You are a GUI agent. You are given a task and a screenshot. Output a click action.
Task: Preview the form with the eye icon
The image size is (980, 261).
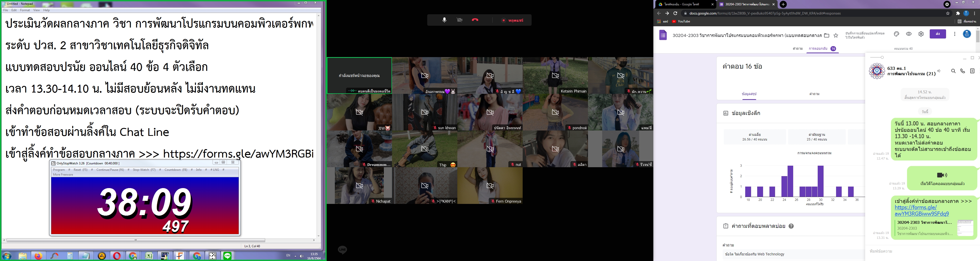tap(909, 34)
